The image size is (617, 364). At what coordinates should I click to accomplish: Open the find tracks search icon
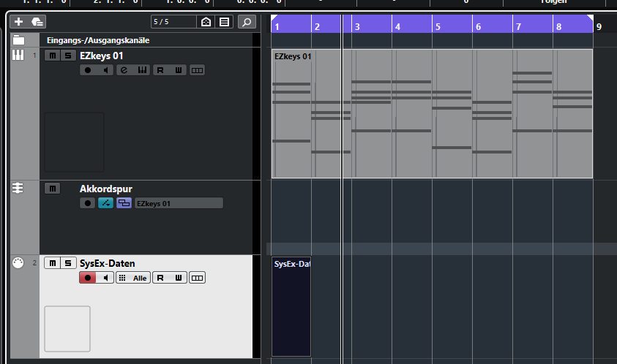[247, 22]
